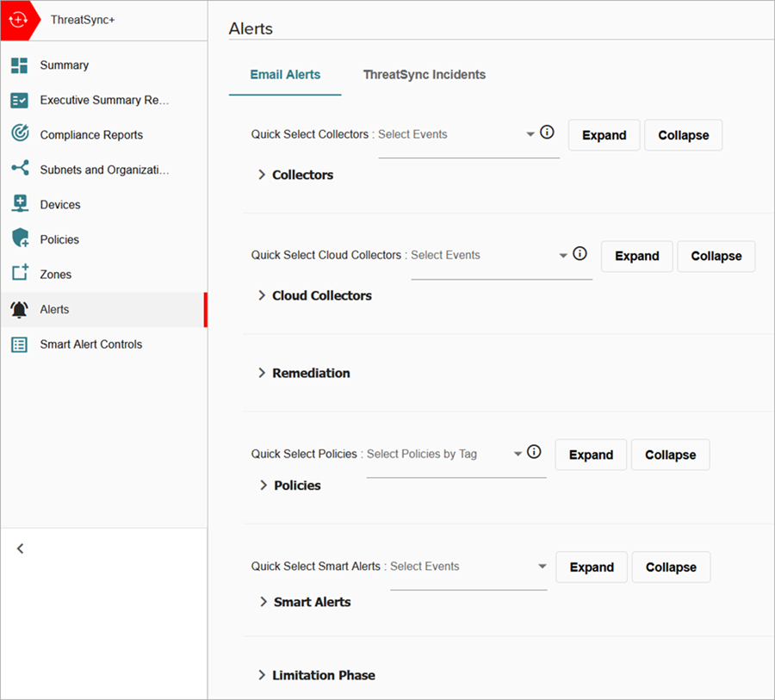Screen dimensions: 775x700
Task: Collapse the sidebar with the left chevron
Action: pyautogui.click(x=20, y=548)
